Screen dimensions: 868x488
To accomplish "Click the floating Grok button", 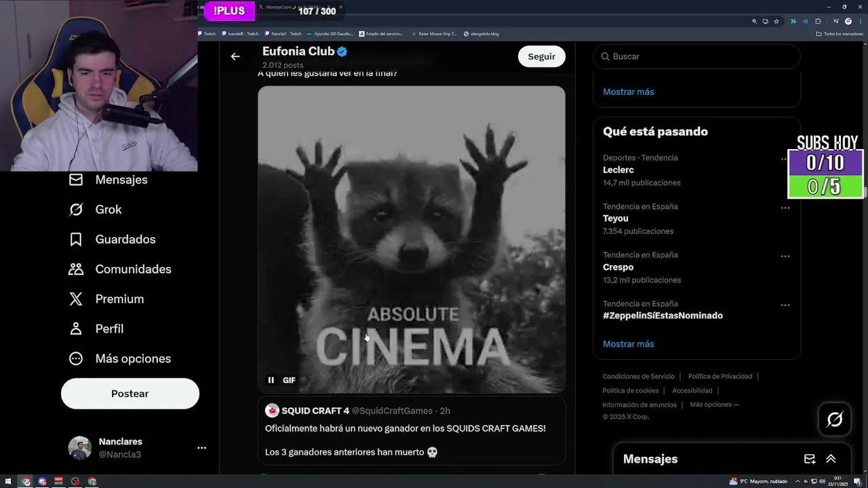I will click(x=835, y=420).
